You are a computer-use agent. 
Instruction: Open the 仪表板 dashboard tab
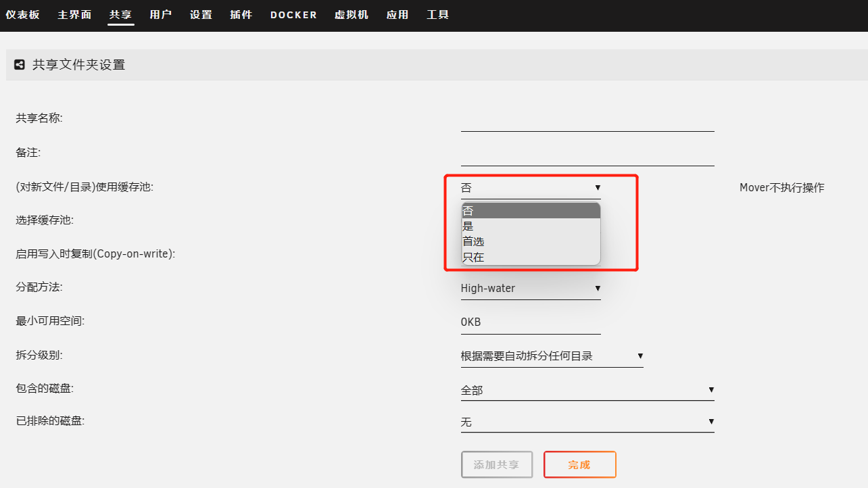point(22,15)
